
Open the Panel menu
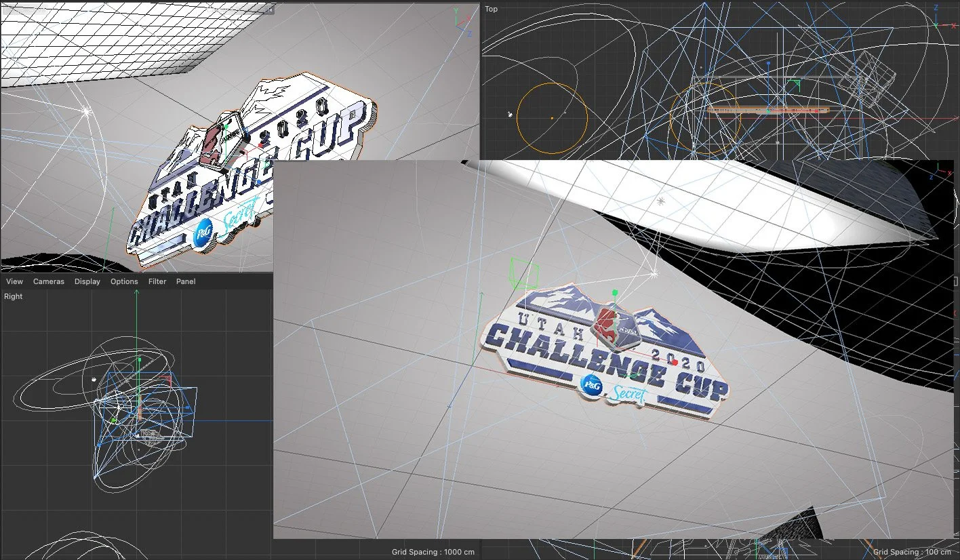186,281
